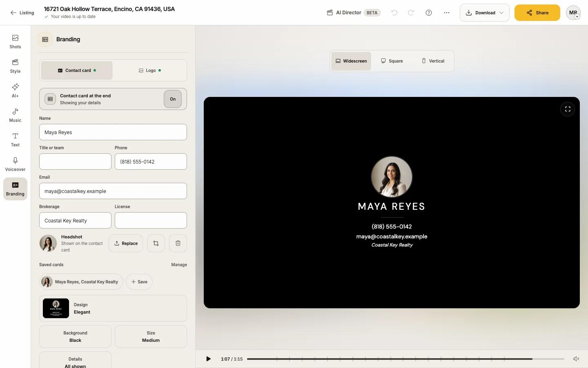Click the Manage saved cards link
The width and height of the screenshot is (588, 368).
179,265
